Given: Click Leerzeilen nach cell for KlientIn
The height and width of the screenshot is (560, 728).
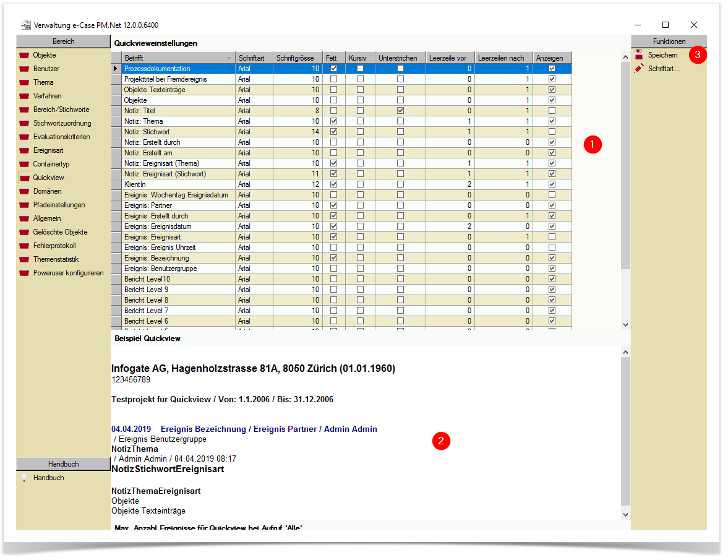Looking at the screenshot, I should tap(503, 184).
